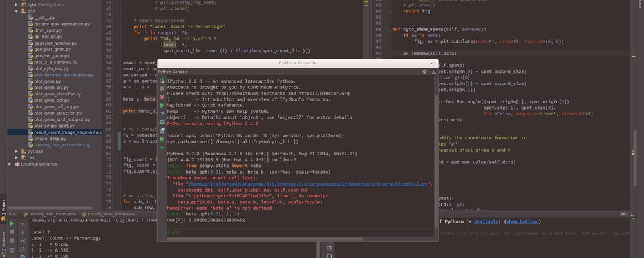
Task: Open plot_gmm_selection.py file
Action: tap(58, 113)
